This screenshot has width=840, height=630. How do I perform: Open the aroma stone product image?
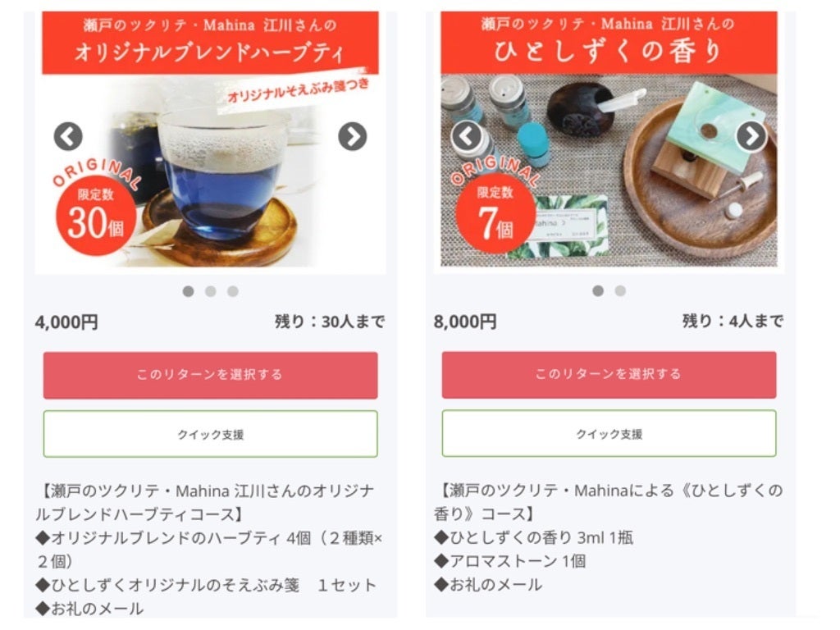coord(609,171)
